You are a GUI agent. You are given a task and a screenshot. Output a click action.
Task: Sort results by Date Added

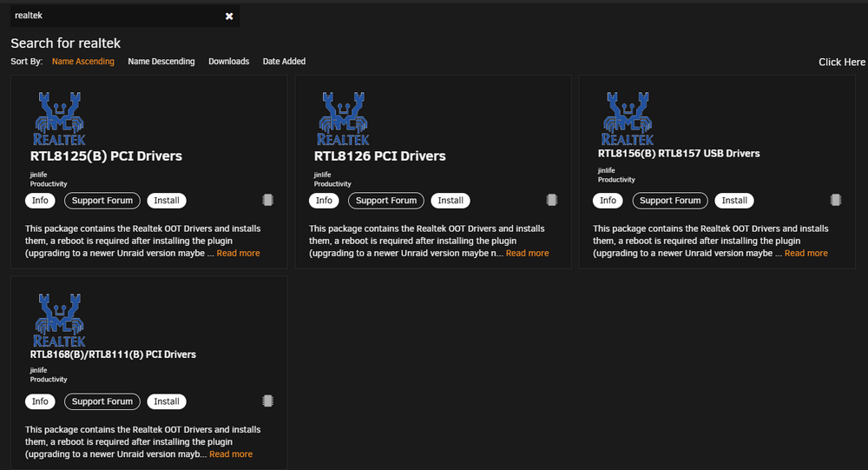(284, 62)
